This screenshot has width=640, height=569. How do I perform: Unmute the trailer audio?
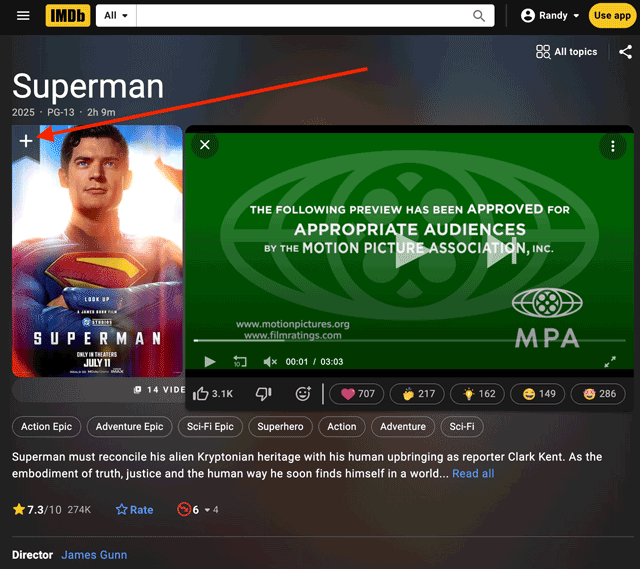click(x=269, y=361)
